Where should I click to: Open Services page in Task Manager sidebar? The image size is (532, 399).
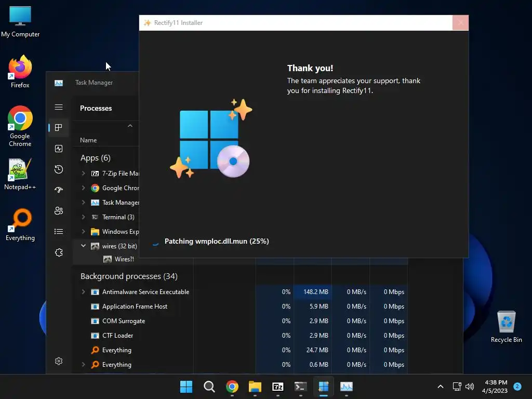click(59, 252)
